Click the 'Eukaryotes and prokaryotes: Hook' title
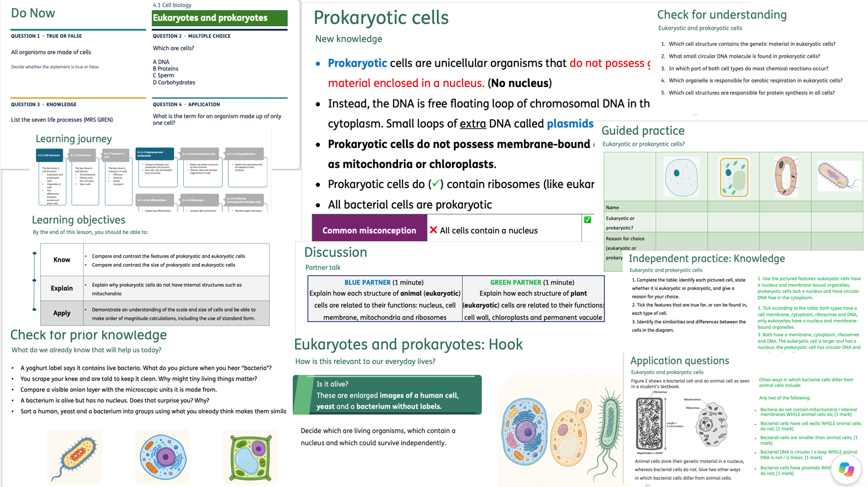 (408, 344)
